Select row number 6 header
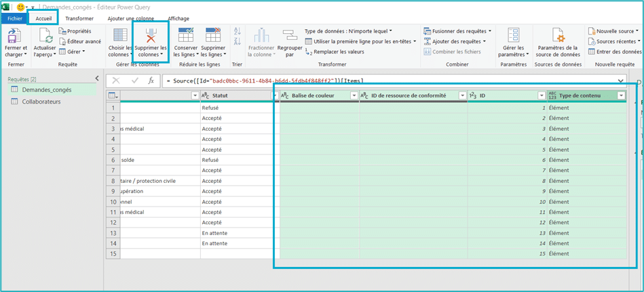Viewport: 644px width, 292px height. tap(113, 160)
